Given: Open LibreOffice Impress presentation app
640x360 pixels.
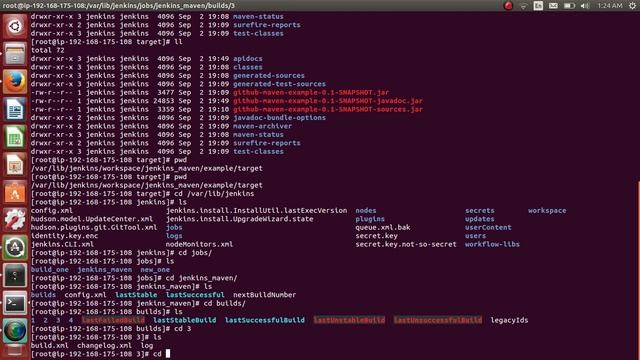Looking at the screenshot, I should pos(15,165).
